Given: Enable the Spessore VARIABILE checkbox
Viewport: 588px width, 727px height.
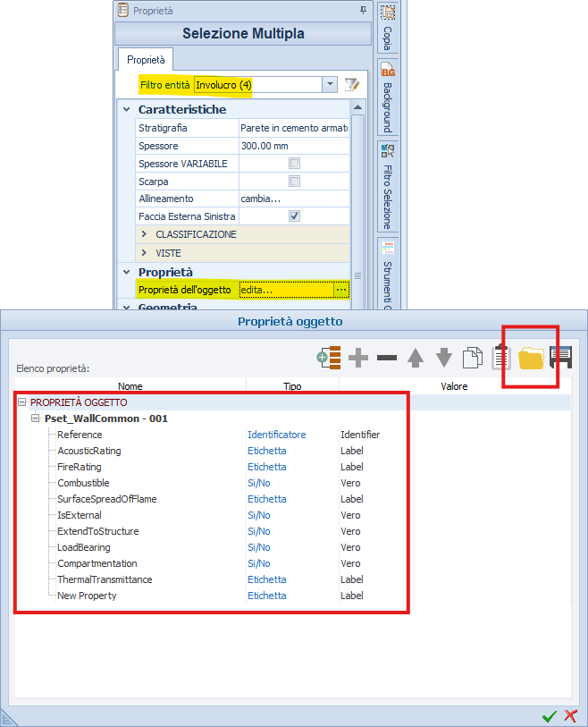Looking at the screenshot, I should click(294, 164).
